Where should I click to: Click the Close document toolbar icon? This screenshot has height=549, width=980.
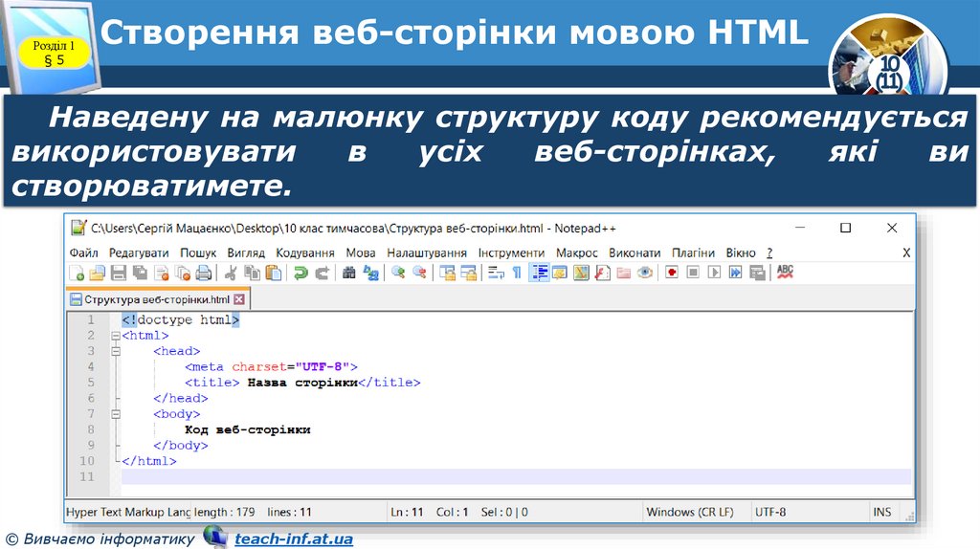click(161, 273)
